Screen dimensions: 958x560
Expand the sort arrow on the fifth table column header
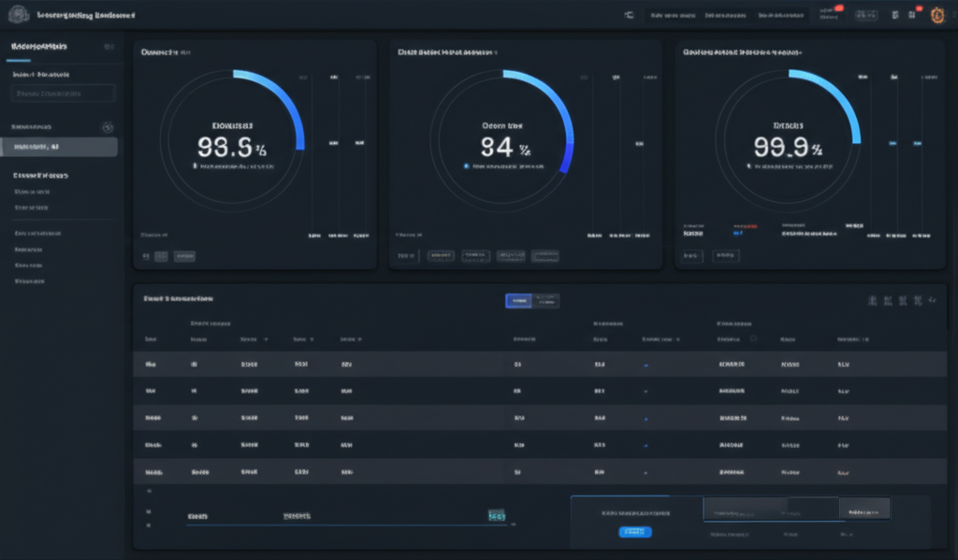(360, 340)
